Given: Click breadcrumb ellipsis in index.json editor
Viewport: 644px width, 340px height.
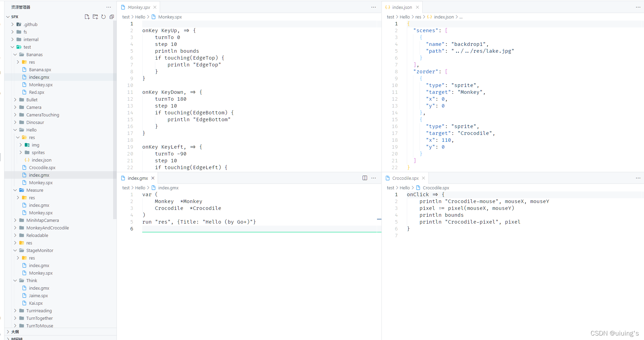Looking at the screenshot, I should (461, 17).
